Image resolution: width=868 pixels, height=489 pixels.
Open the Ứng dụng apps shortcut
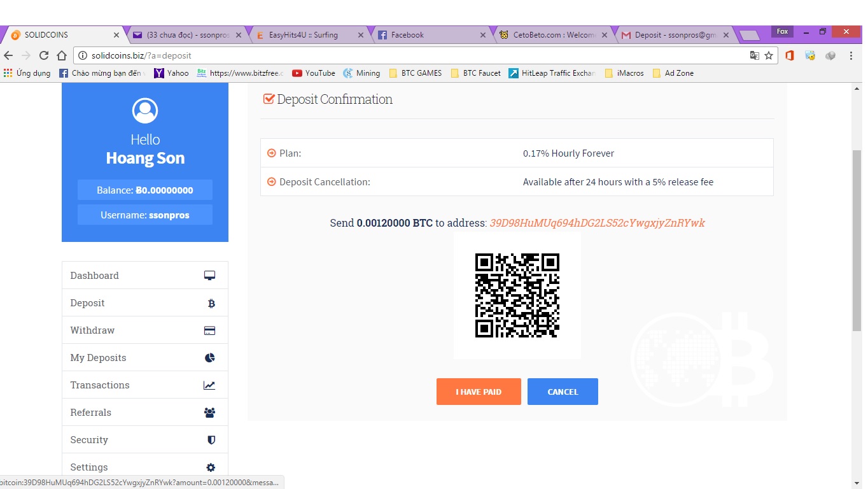point(27,73)
